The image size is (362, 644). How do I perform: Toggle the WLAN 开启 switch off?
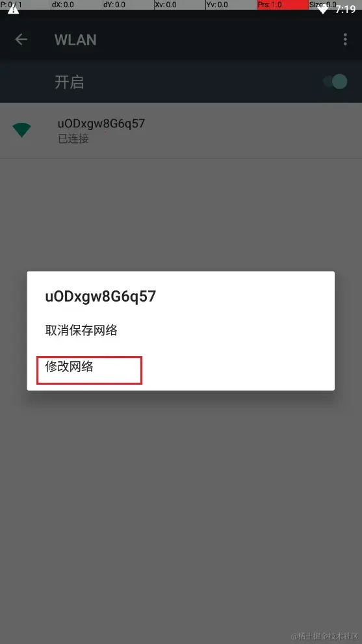(x=335, y=82)
